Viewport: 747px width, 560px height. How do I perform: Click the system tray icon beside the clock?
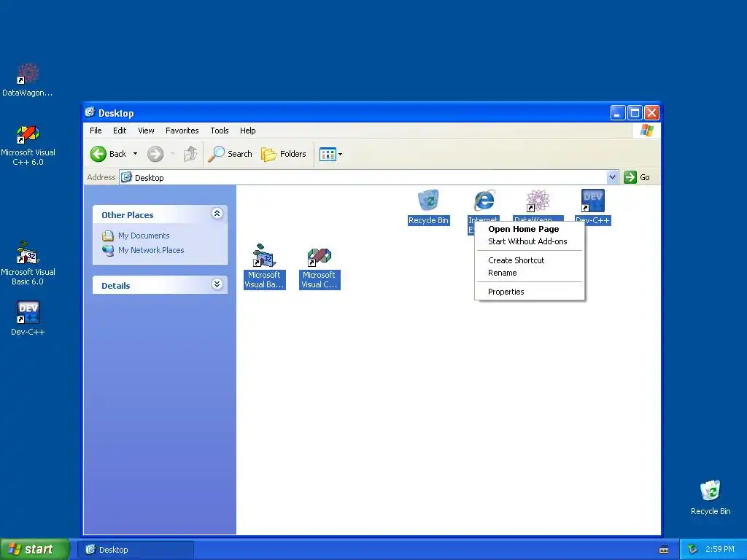pos(693,550)
